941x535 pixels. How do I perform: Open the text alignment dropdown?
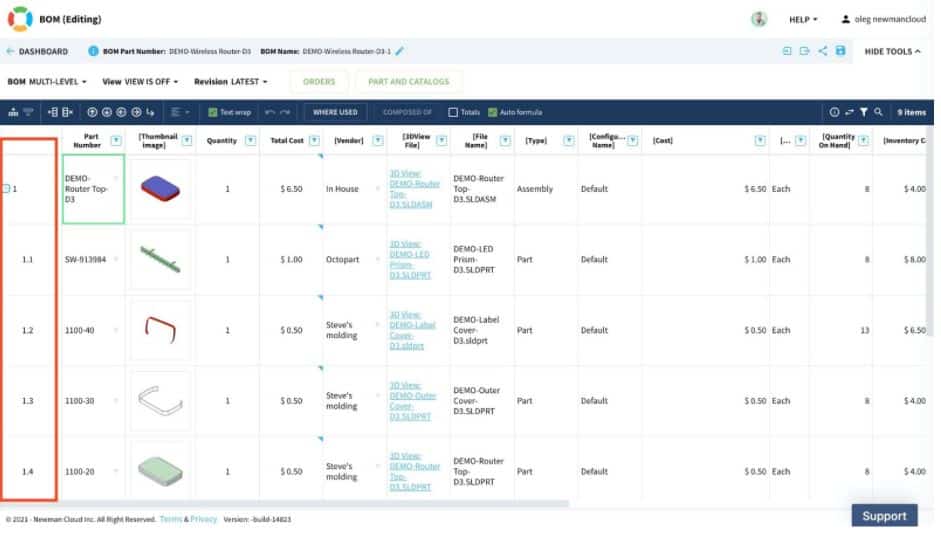179,112
